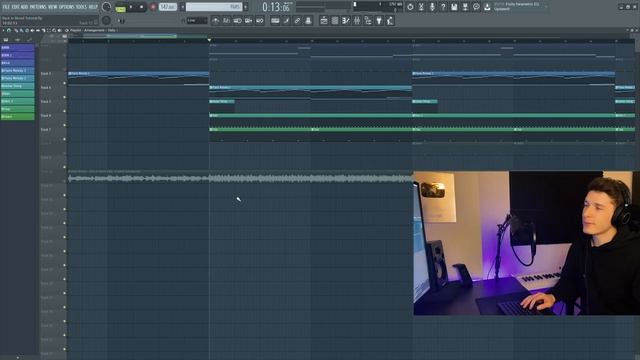640x360 pixels.
Task: Open the playlist options menu arrow
Action: (3, 30)
